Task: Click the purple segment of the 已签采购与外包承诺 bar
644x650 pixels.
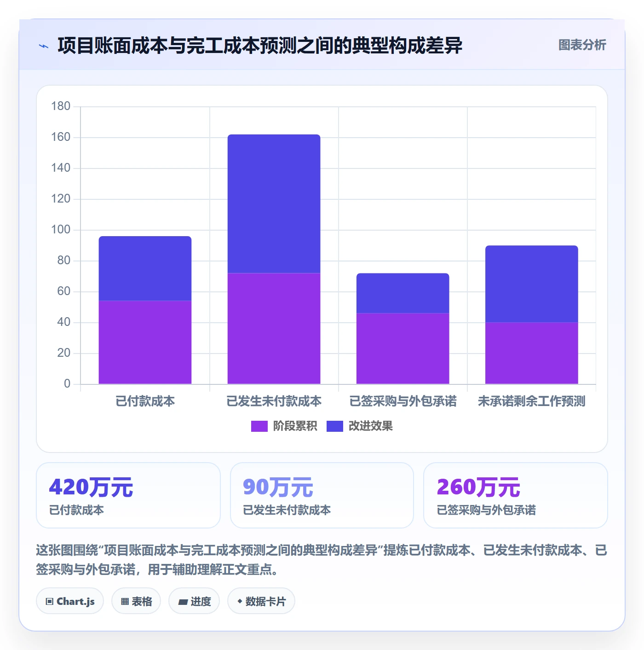Action: tap(402, 348)
